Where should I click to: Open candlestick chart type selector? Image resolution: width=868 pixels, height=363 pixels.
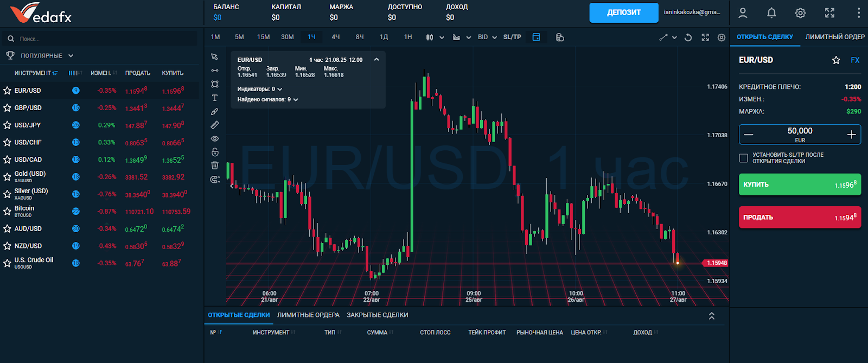[435, 37]
